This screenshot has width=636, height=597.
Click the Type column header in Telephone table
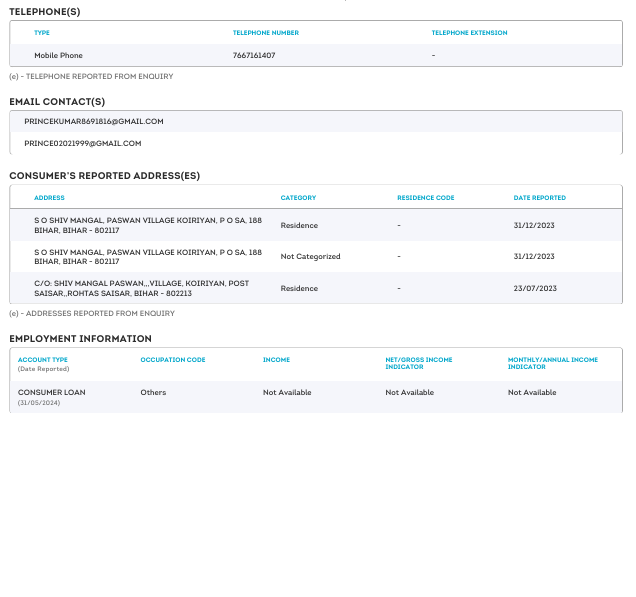click(42, 33)
